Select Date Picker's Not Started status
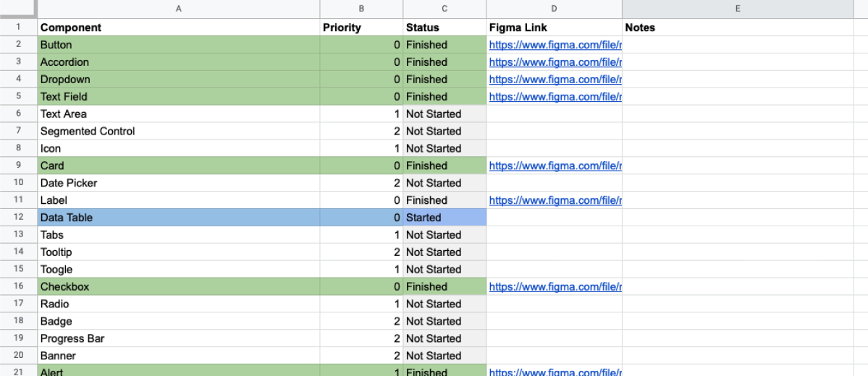The width and height of the screenshot is (868, 376). [444, 183]
